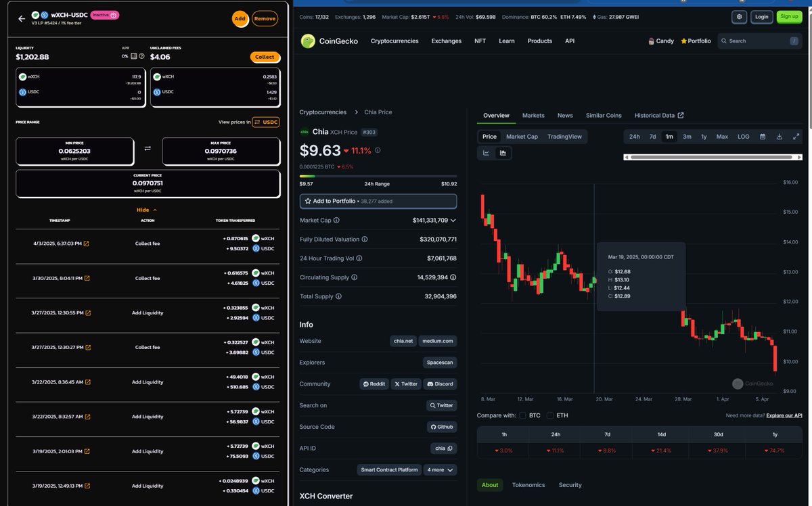Switch to the News tab
Image resolution: width=812 pixels, height=506 pixels.
coord(565,116)
